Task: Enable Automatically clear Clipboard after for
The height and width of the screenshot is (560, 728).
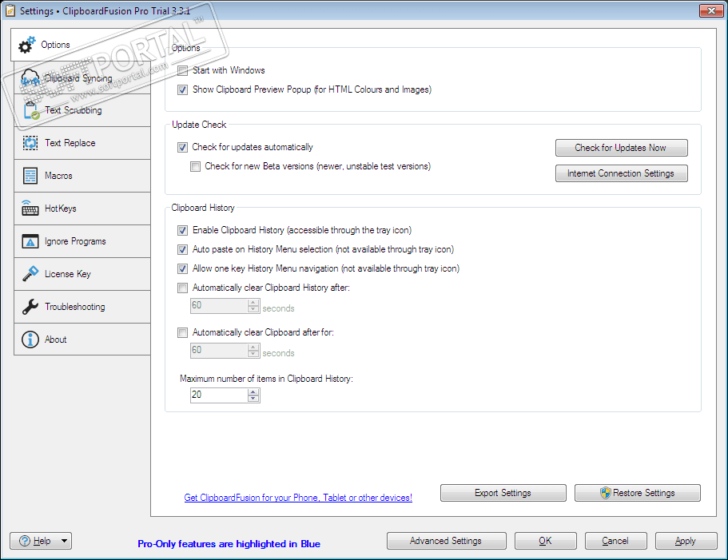Action: (183, 332)
